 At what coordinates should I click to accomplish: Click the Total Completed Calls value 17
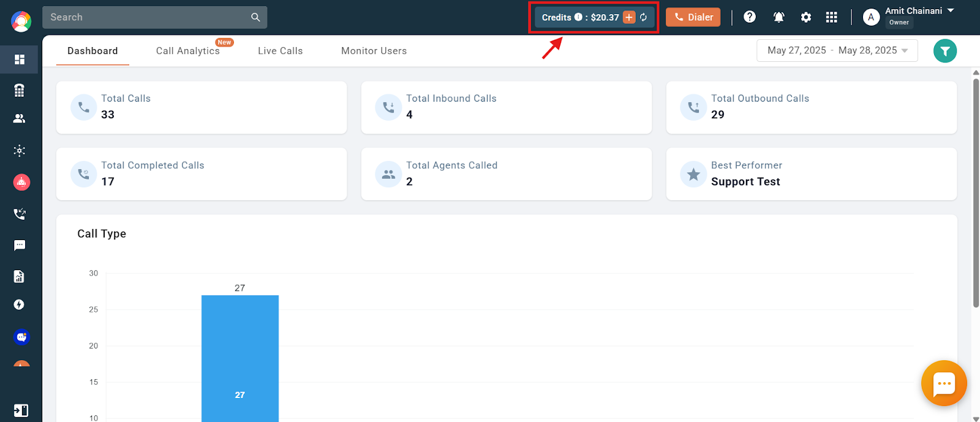pyautogui.click(x=108, y=182)
